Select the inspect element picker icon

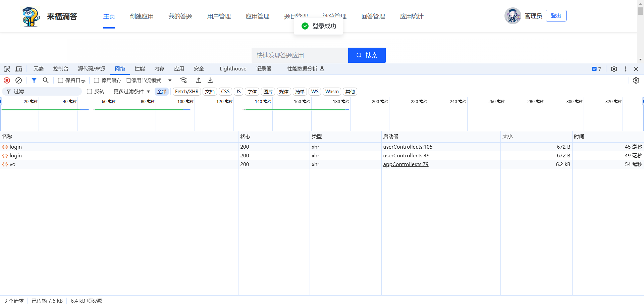(x=7, y=69)
